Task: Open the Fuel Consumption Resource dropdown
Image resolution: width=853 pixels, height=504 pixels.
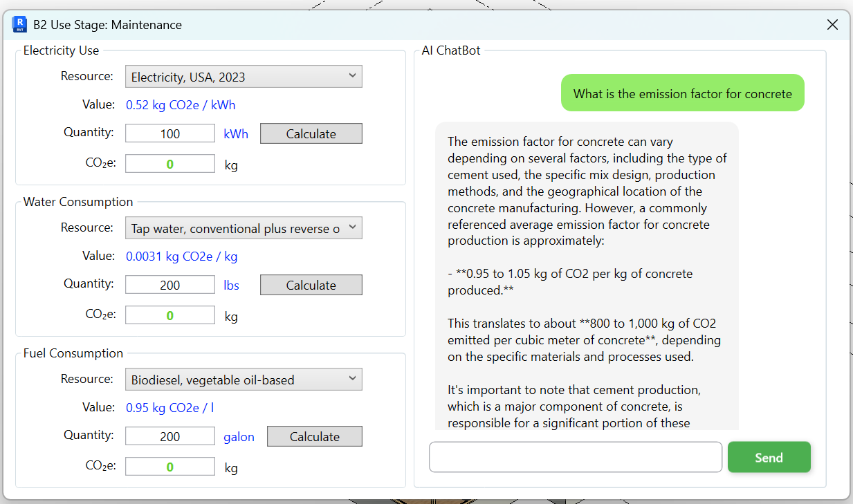Action: click(x=244, y=380)
